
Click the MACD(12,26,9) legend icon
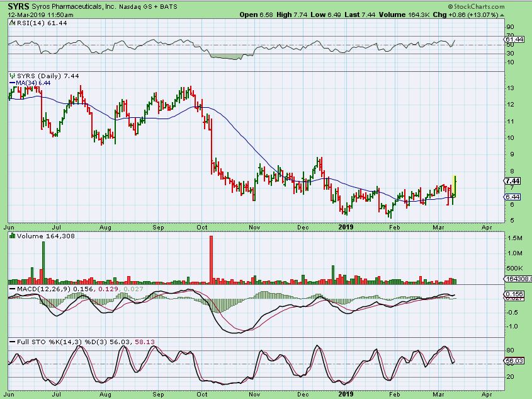pyautogui.click(x=11, y=289)
